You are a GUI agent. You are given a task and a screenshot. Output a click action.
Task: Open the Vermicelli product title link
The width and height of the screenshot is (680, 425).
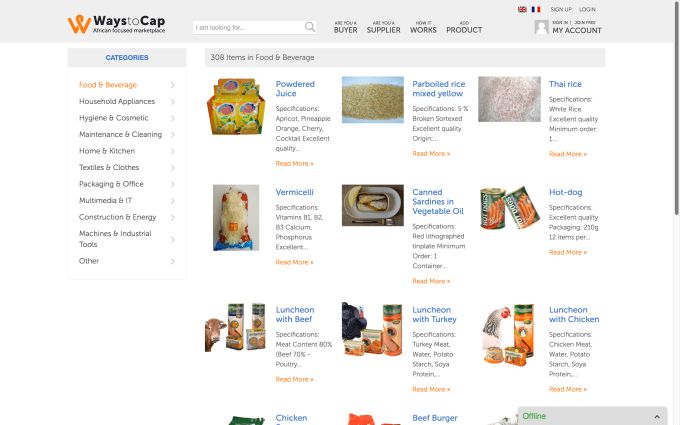coord(294,192)
